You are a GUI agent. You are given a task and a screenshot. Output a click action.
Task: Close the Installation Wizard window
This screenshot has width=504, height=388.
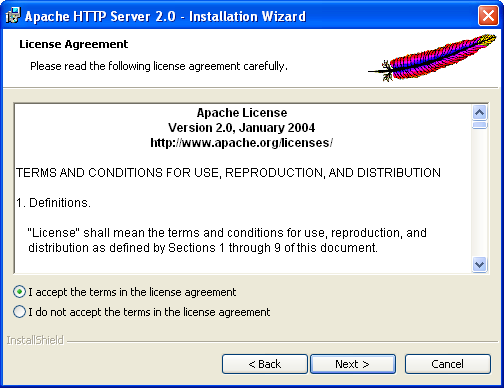click(488, 15)
